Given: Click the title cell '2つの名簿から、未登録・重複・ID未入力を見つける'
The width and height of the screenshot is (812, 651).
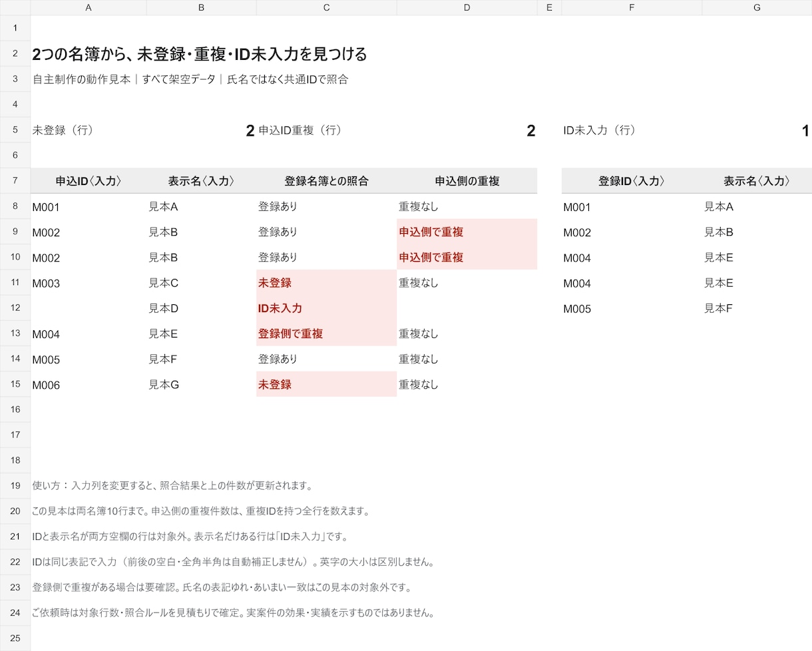Looking at the screenshot, I should [x=200, y=54].
